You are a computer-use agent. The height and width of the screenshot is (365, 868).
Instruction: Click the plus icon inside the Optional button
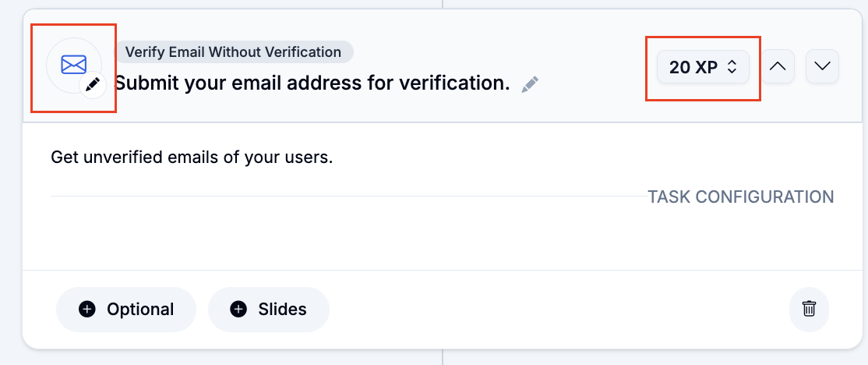click(x=87, y=310)
